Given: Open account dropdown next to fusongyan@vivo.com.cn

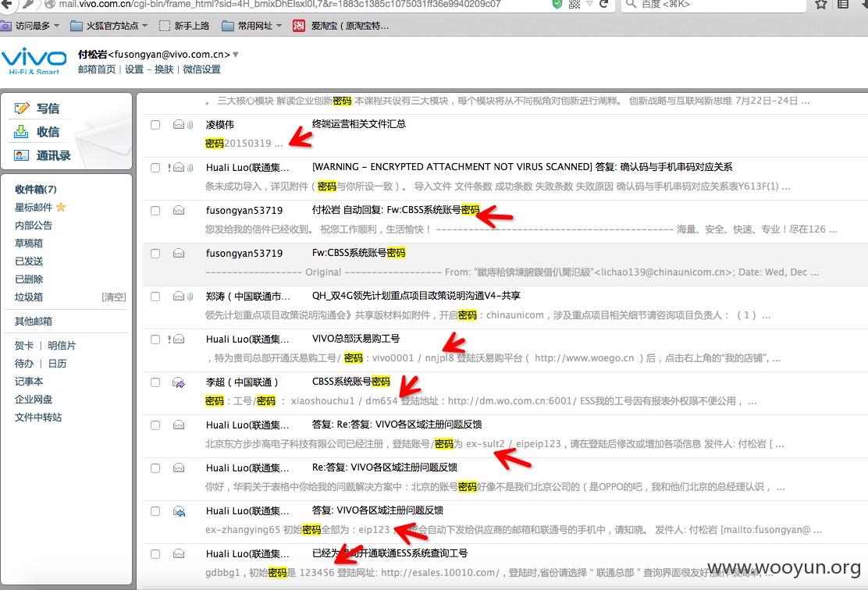Looking at the screenshot, I should (236, 55).
